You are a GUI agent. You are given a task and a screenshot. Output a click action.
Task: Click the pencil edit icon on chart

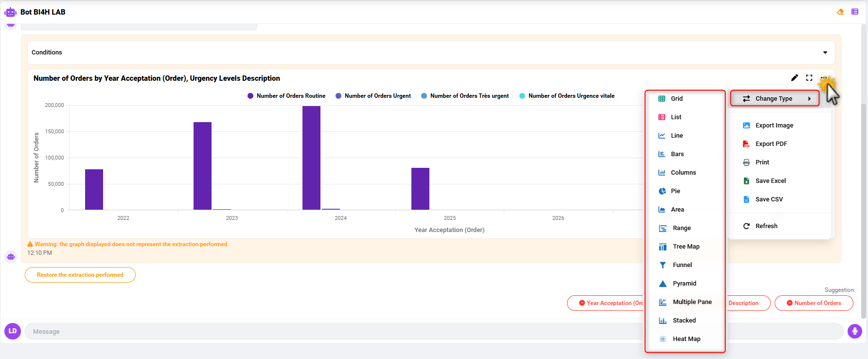pyautogui.click(x=795, y=78)
